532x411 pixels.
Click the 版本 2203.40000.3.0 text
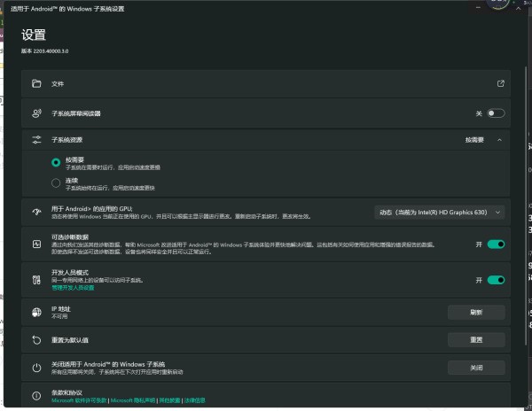[x=45, y=50]
